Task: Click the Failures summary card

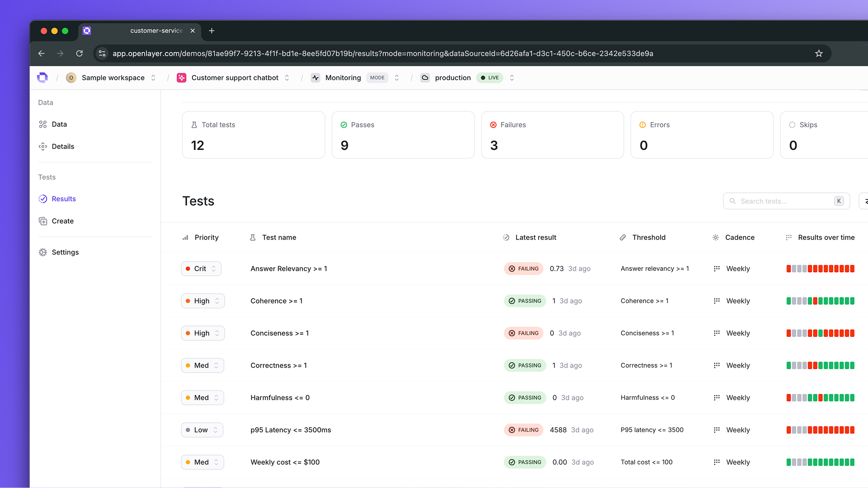Action: (553, 135)
